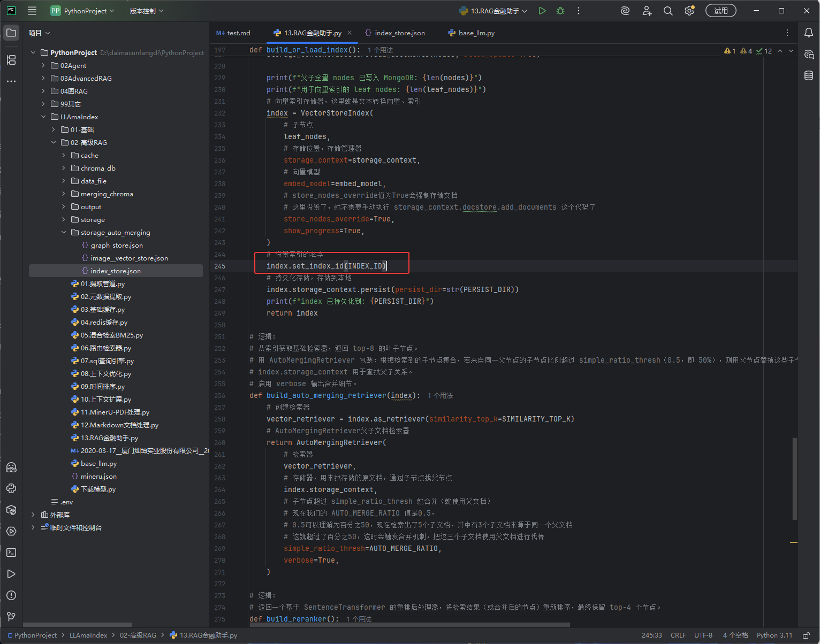The image size is (820, 644).
Task: Open Hugging Face tool window icon
Action: [11, 467]
